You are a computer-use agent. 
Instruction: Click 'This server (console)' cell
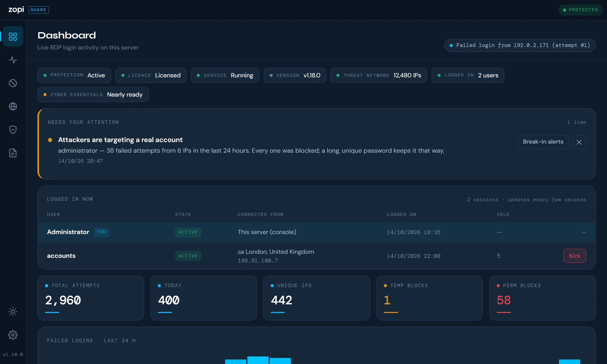coord(267,232)
